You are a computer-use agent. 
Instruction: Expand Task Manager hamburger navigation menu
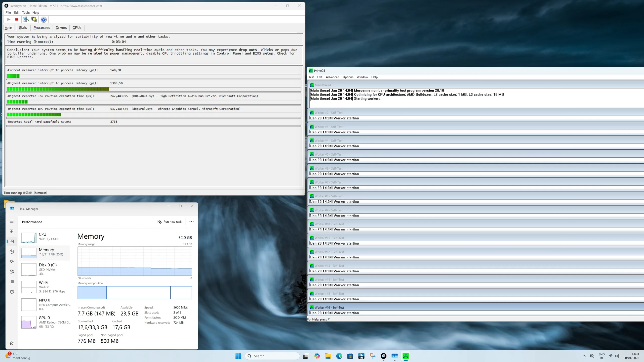[x=12, y=221]
